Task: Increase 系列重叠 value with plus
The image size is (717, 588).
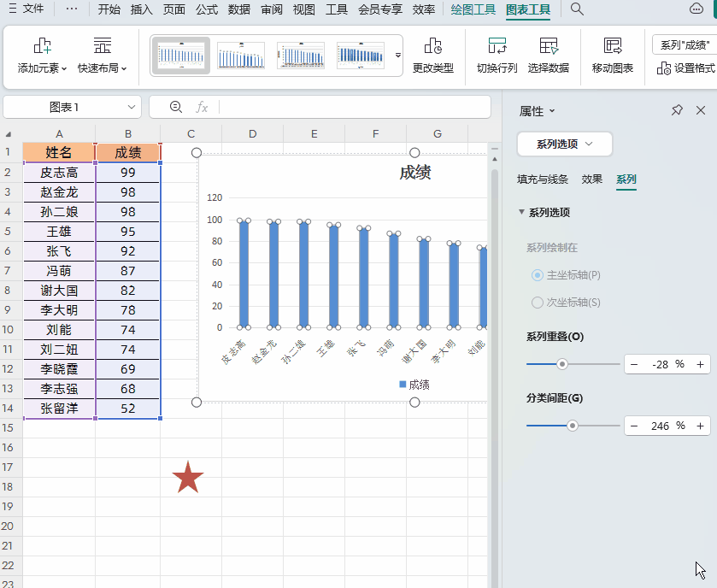Action: coord(700,364)
